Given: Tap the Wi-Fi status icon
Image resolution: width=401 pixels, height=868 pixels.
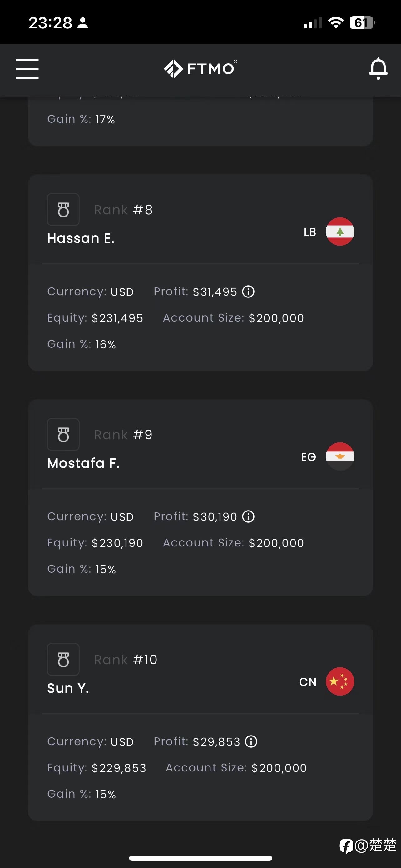Looking at the screenshot, I should [x=336, y=23].
